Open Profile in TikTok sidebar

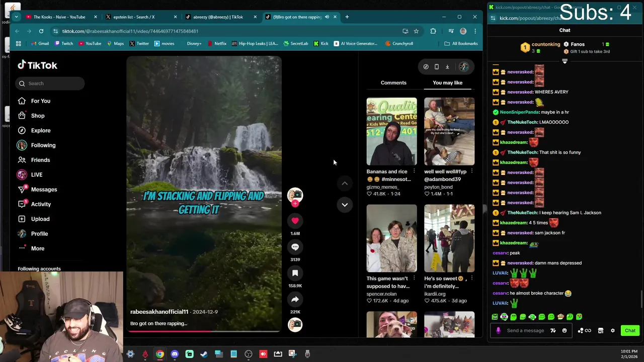[33, 234]
